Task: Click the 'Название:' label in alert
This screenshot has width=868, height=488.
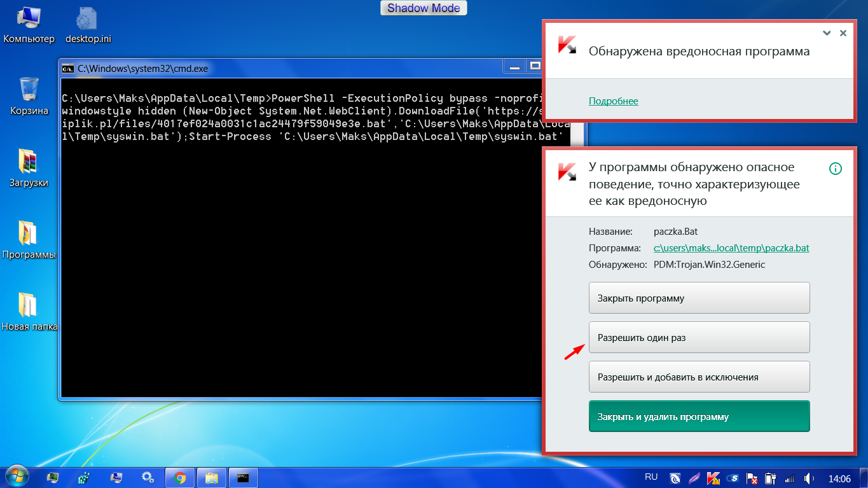Action: point(610,232)
